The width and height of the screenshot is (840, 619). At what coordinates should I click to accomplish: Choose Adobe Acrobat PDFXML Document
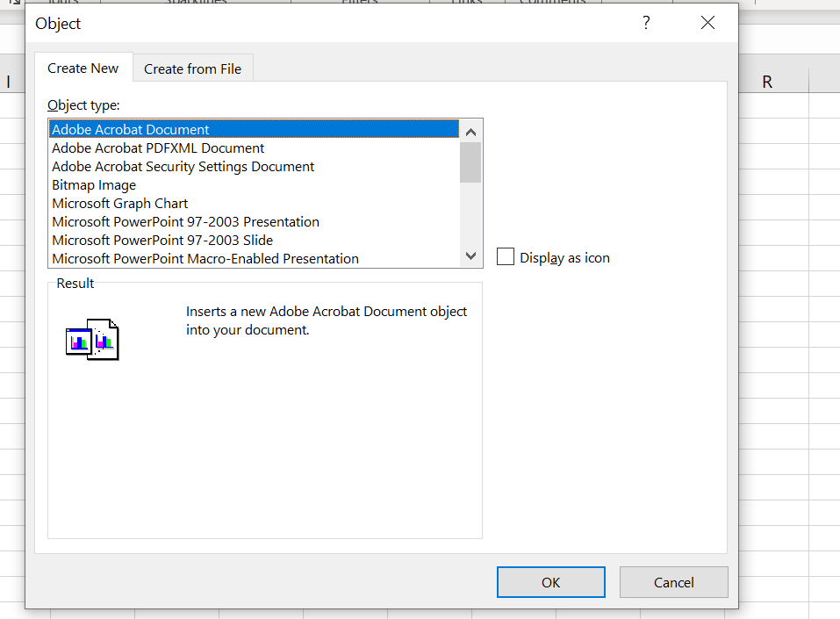(x=158, y=148)
